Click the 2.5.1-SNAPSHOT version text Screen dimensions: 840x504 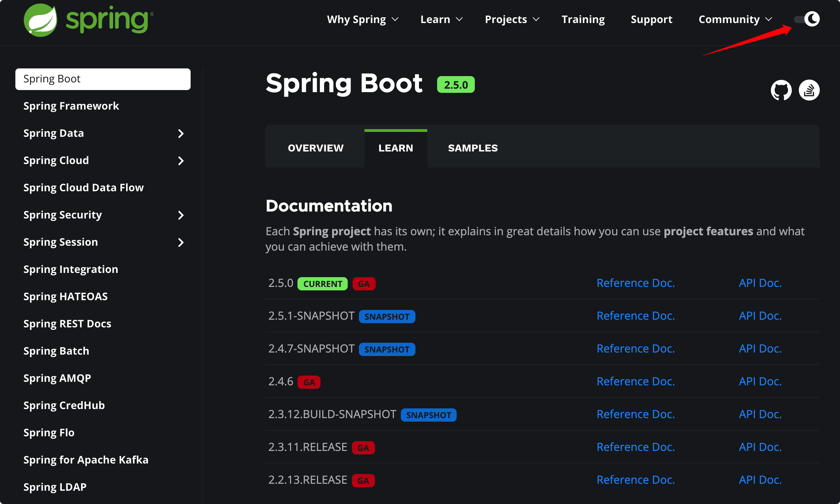click(x=311, y=316)
